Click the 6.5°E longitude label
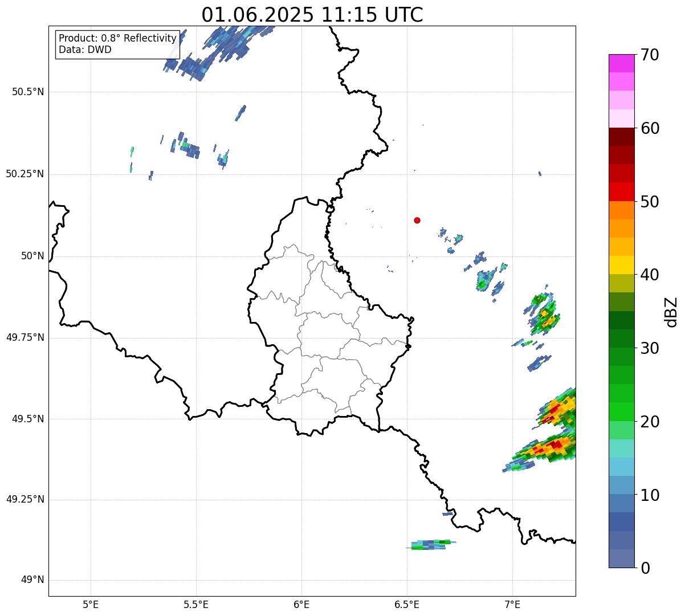The image size is (685, 616). 407,604
